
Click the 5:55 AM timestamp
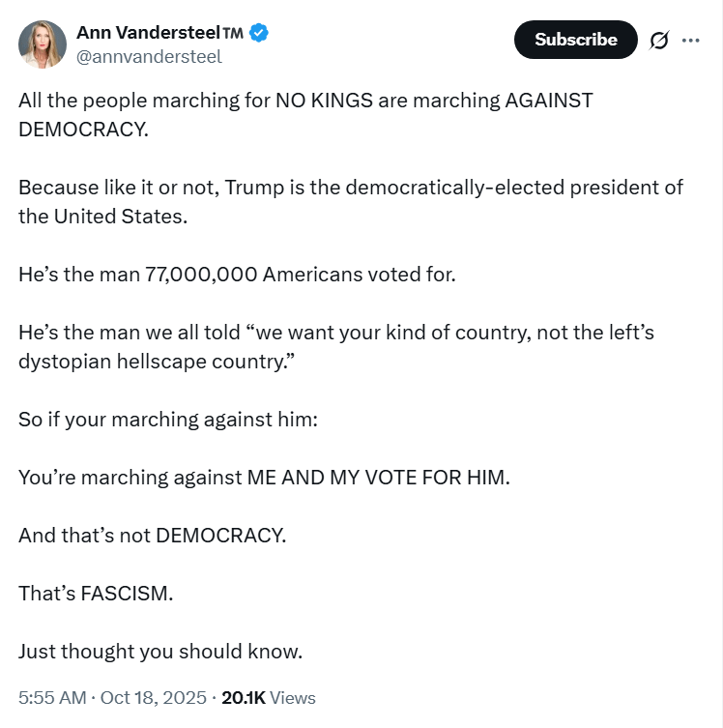pos(51,697)
